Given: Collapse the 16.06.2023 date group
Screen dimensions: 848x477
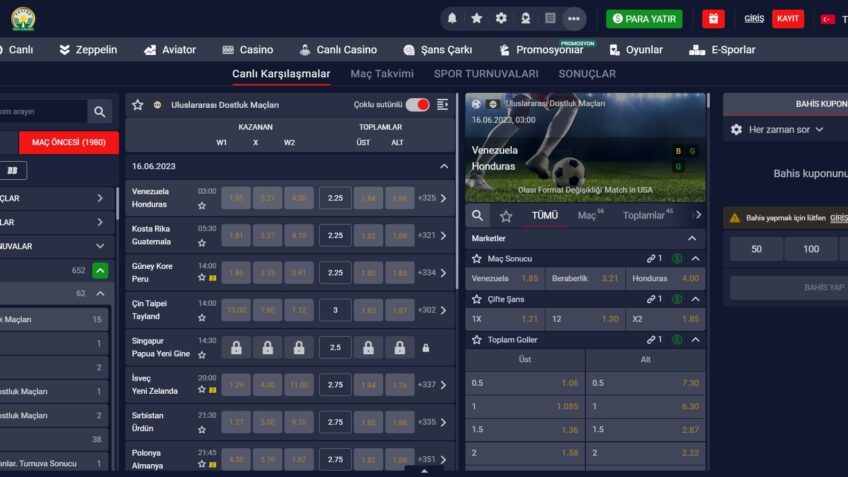Looking at the screenshot, I should (444, 166).
